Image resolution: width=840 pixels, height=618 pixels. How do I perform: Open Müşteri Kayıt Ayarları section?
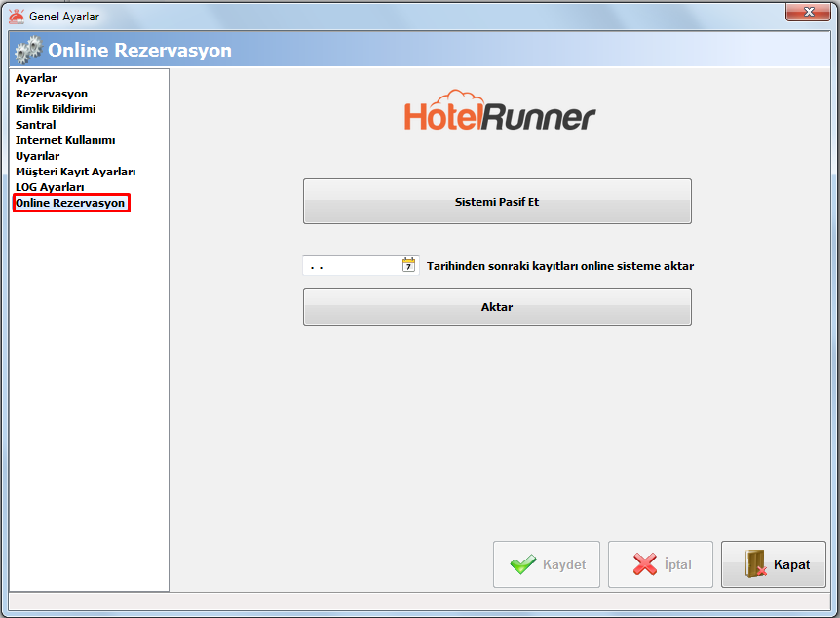coord(76,172)
